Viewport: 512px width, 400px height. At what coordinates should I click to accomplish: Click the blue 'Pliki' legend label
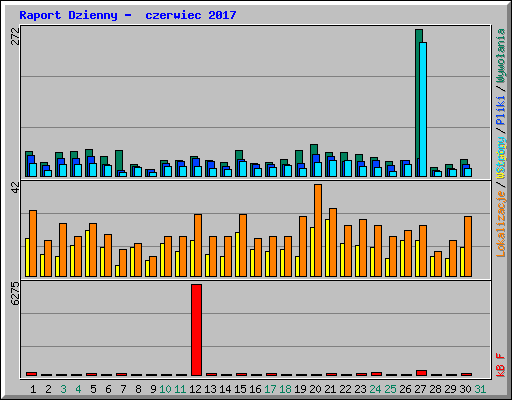coord(501,110)
